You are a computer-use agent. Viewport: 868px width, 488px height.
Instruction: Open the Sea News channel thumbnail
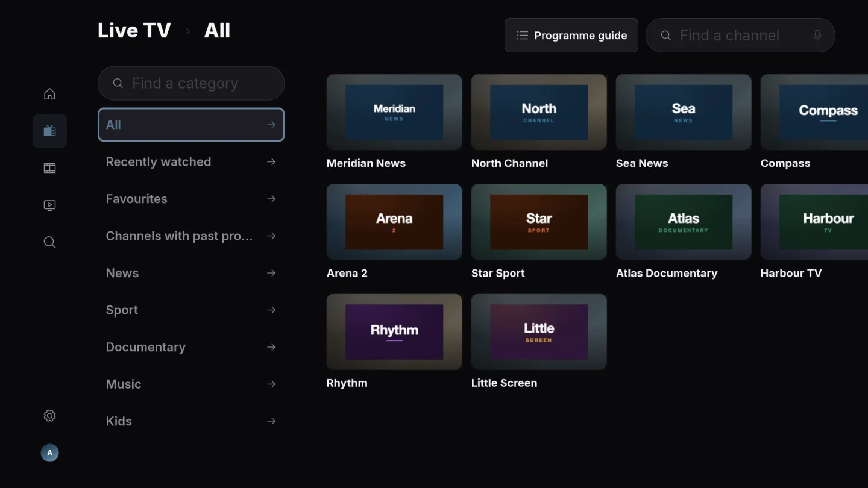(x=684, y=112)
